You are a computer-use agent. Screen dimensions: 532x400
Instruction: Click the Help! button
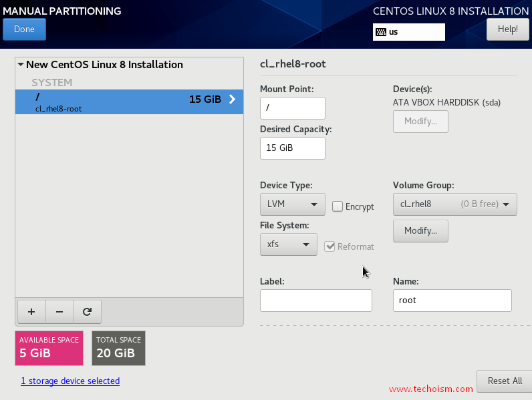click(507, 29)
